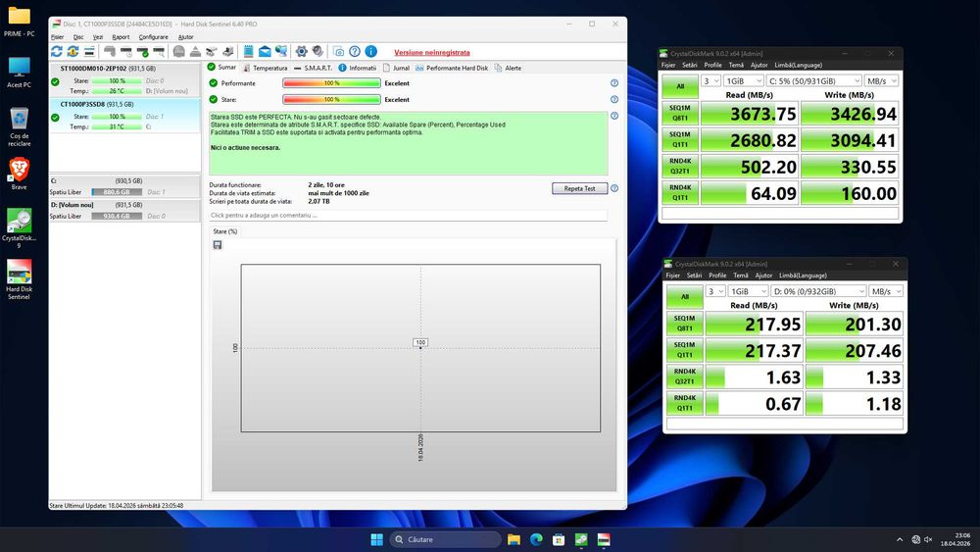Click the network globe icon in toolbar
The image size is (980, 552).
[x=281, y=51]
